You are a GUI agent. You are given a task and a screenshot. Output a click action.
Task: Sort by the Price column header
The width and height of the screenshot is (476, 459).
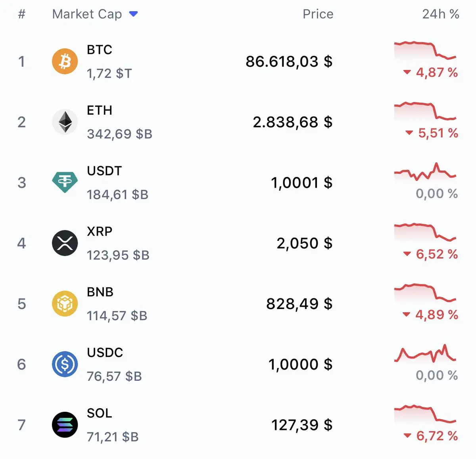[318, 14]
